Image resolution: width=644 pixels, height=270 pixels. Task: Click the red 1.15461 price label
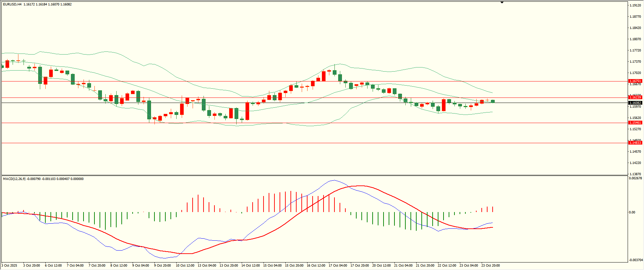(x=635, y=123)
